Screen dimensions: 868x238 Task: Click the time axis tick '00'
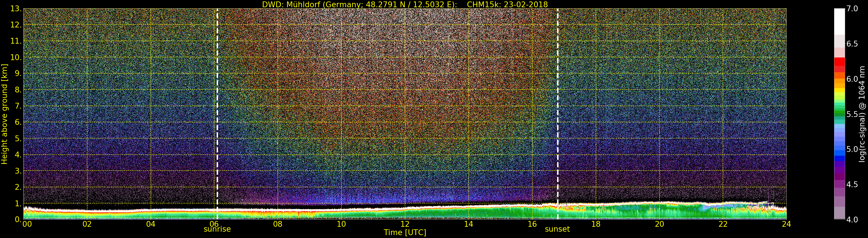(27, 224)
